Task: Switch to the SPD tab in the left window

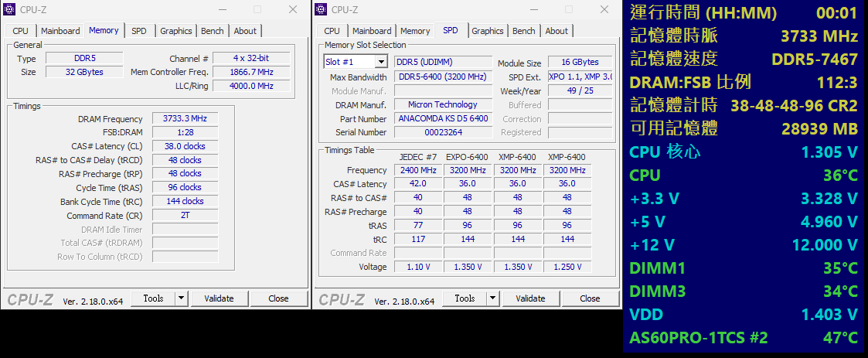Action: [138, 31]
